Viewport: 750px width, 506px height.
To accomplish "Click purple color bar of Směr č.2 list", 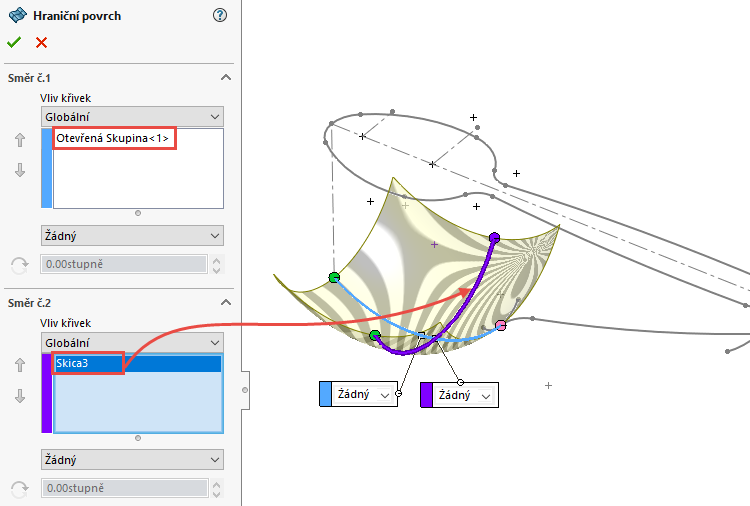I will 46,393.
